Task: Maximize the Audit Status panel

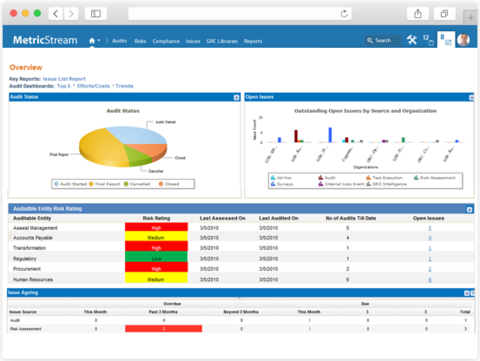Action: point(236,97)
